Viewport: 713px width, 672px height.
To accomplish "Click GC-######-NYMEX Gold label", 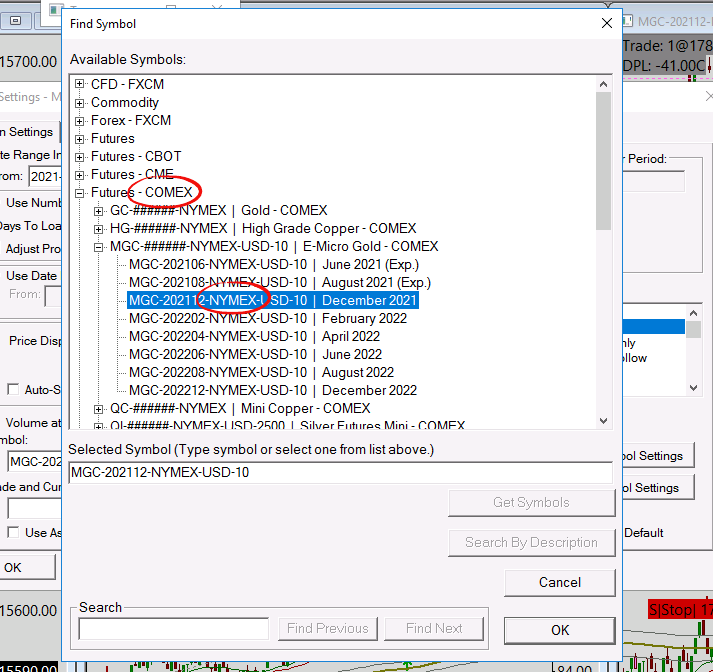I will coord(219,211).
